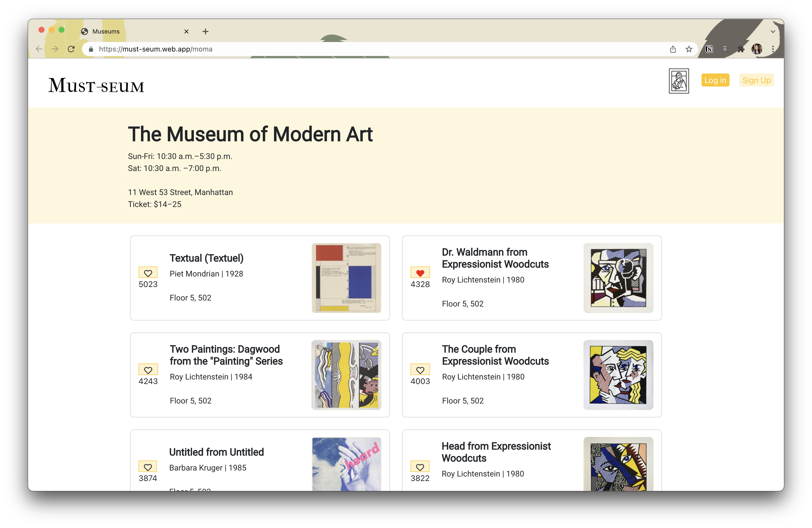Like Textual (Textuel) with heart

point(148,273)
